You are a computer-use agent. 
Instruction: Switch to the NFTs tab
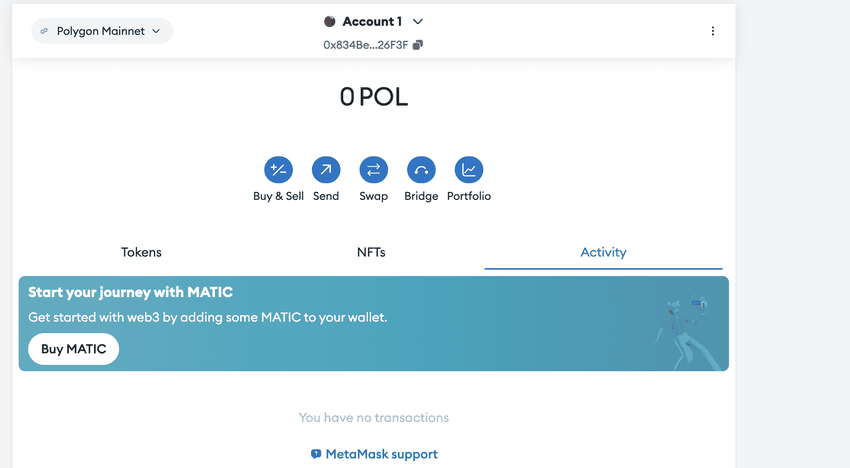(x=371, y=252)
